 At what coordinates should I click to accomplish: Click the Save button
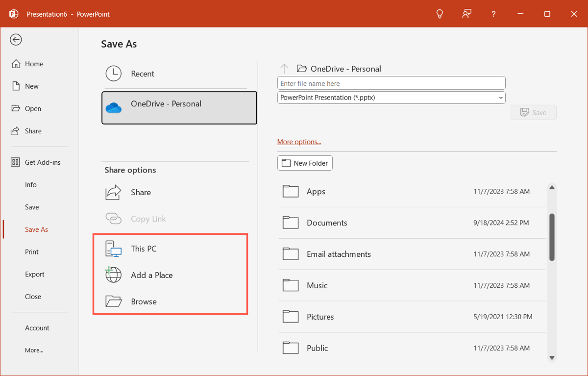pos(534,112)
